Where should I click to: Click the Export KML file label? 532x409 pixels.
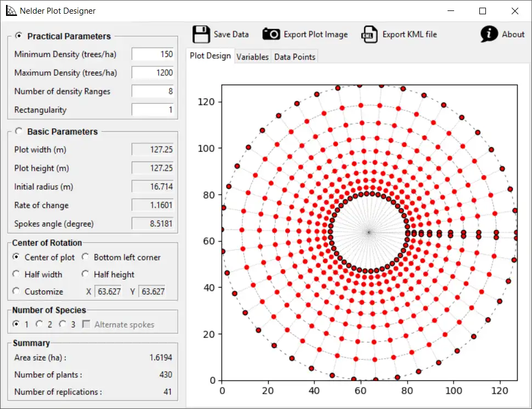coord(410,34)
